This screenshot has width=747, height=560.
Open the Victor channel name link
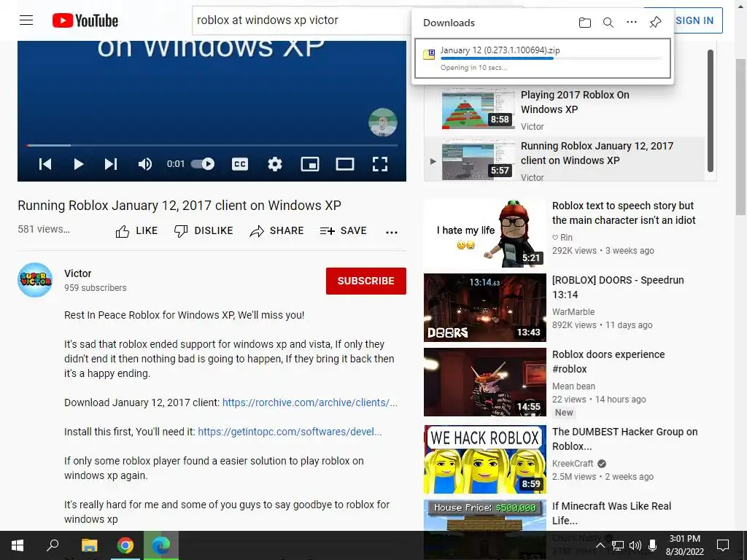click(77, 273)
